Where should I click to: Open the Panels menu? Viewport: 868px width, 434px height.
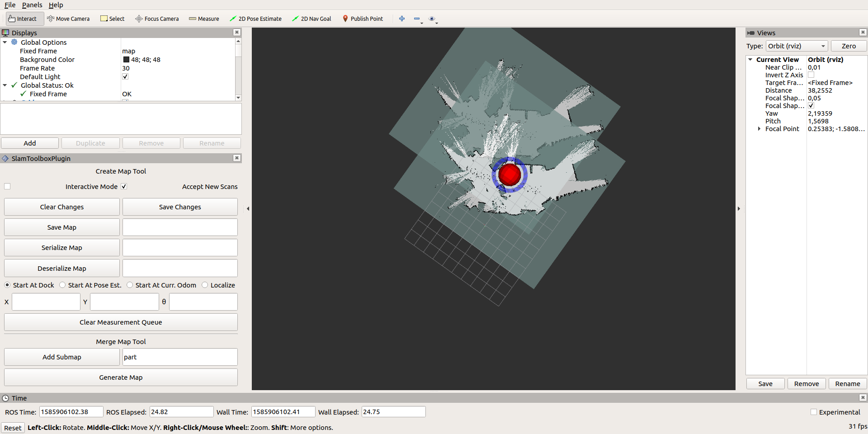(x=32, y=5)
